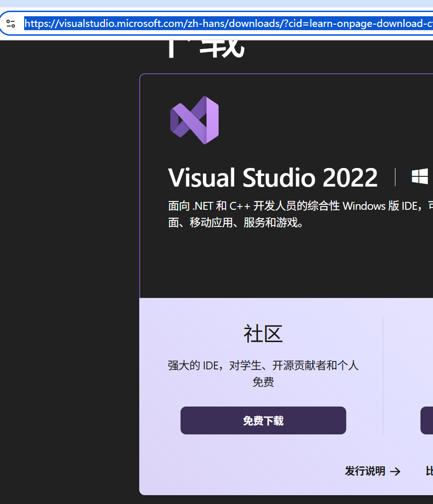
Task: Click the 社区 edition heading
Action: click(263, 334)
